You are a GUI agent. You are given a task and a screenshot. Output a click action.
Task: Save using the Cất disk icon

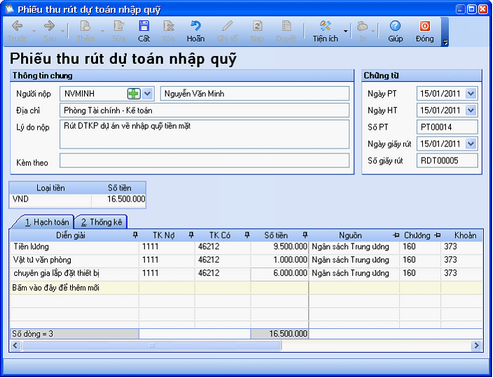point(144,26)
